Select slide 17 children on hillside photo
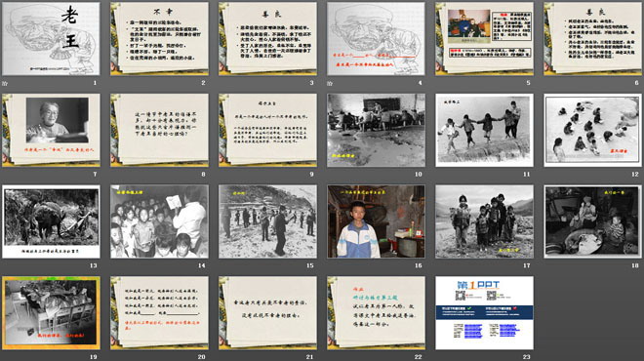Screen dimensions: 644x361 click(484, 221)
